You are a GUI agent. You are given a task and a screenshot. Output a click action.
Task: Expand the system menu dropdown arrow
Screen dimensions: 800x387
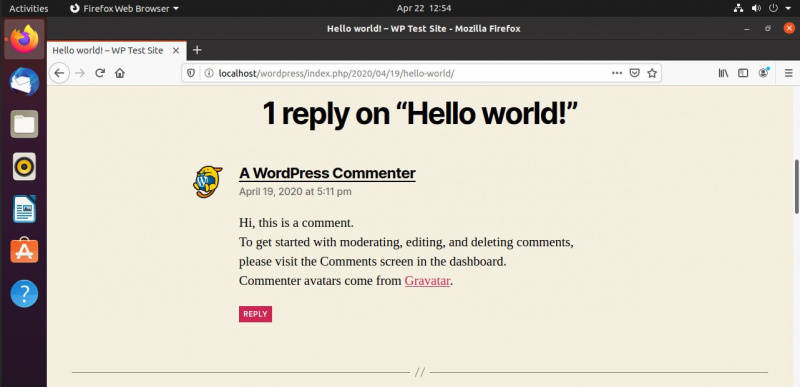pyautogui.click(x=788, y=9)
